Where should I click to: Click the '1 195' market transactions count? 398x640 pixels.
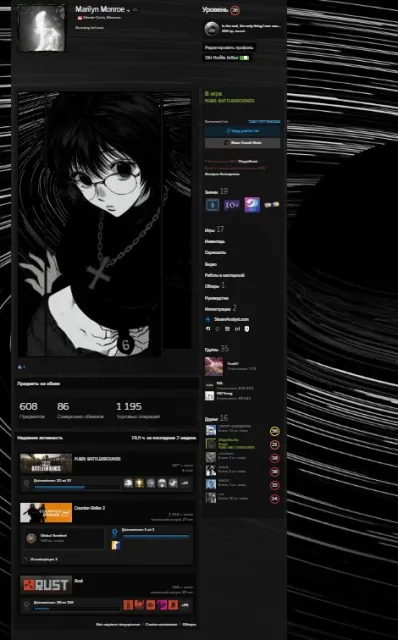[129, 407]
